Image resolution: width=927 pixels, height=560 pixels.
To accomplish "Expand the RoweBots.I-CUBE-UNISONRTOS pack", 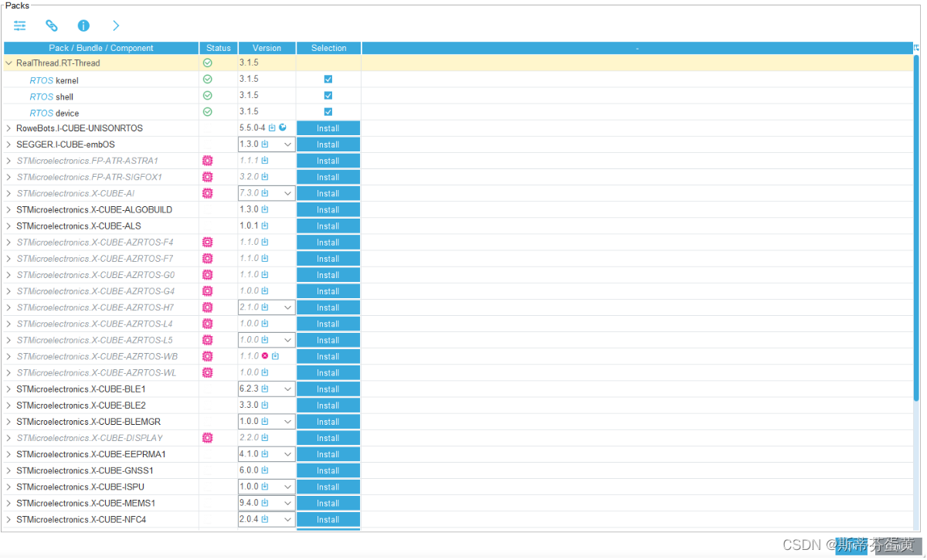I will coord(9,128).
